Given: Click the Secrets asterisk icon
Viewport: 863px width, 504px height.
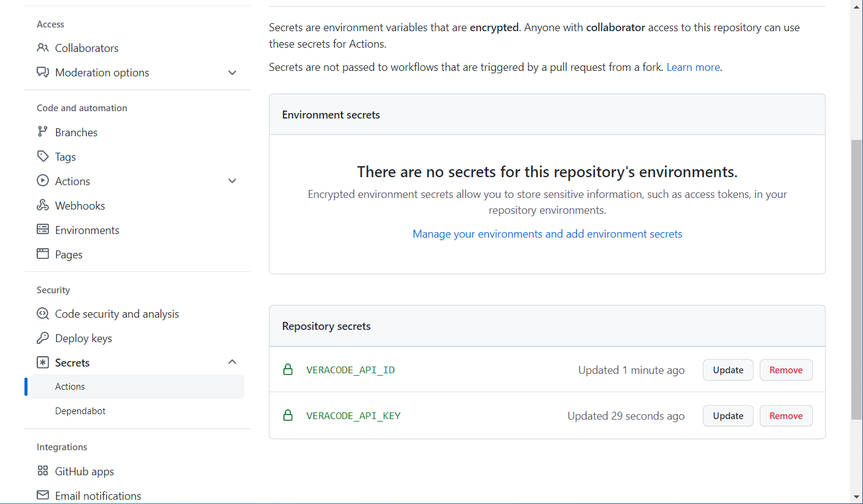Looking at the screenshot, I should coord(43,362).
